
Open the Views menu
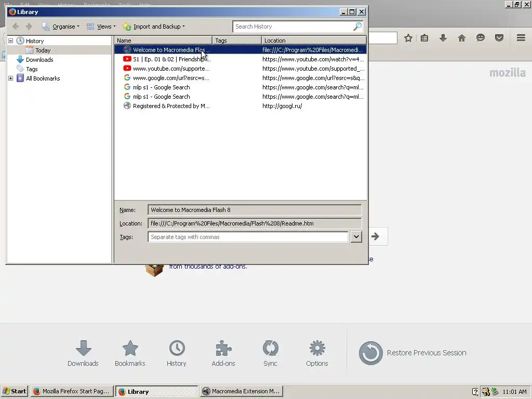(101, 26)
